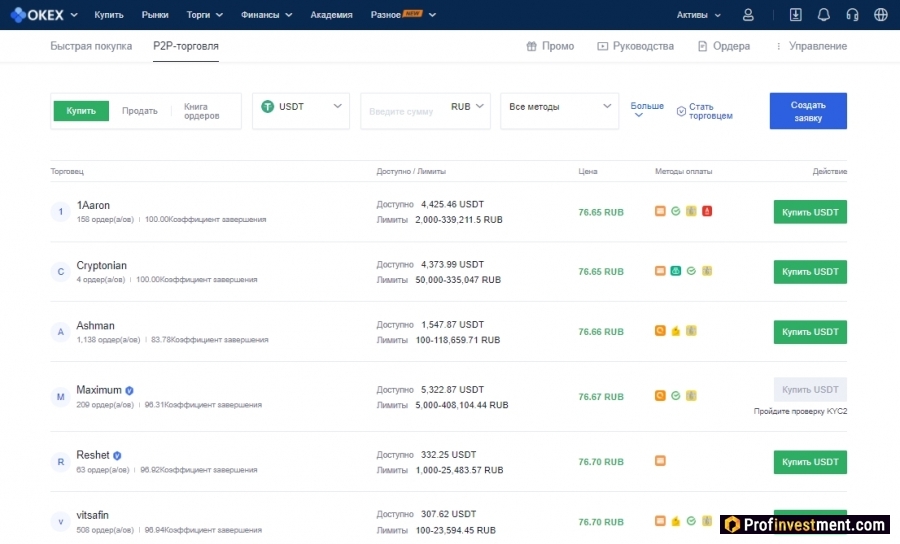Open the language globe icon

[x=881, y=15]
